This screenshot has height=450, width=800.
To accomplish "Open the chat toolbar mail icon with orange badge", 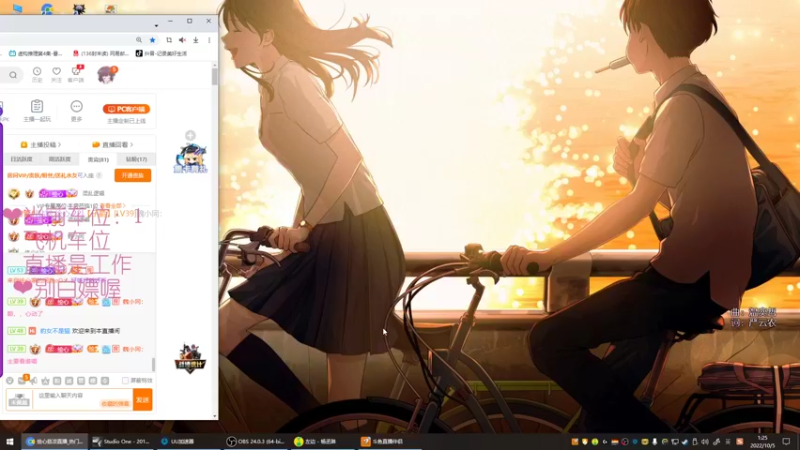I will 22,380.
